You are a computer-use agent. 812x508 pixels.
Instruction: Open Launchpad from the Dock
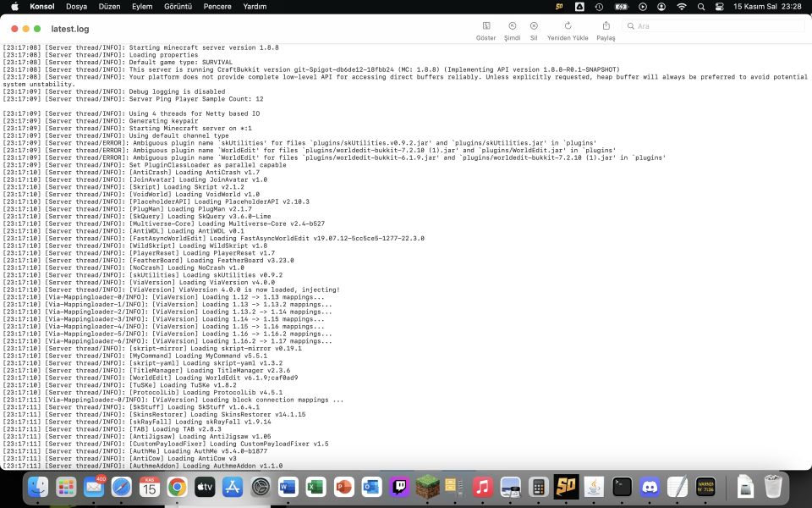tap(66, 488)
